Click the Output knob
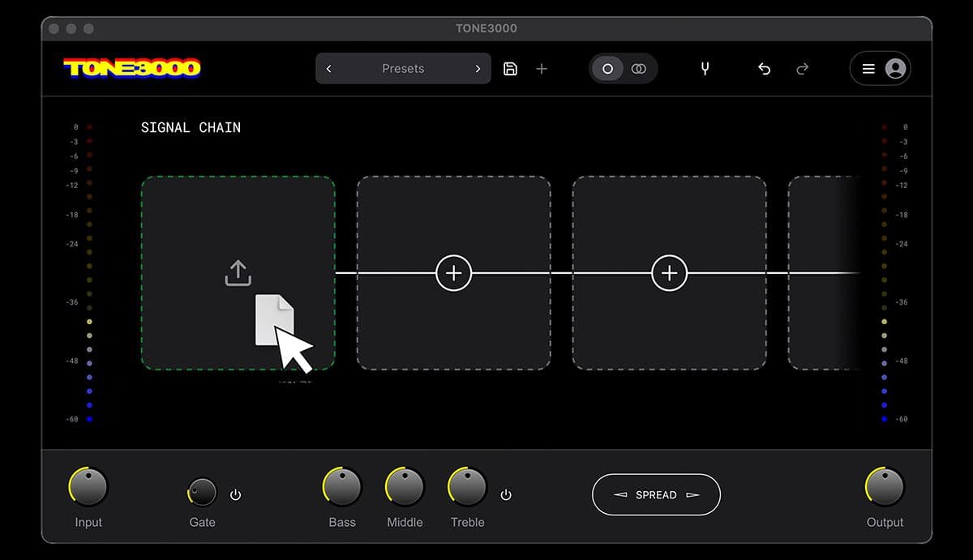Screen dimensions: 973x560 coord(885,487)
